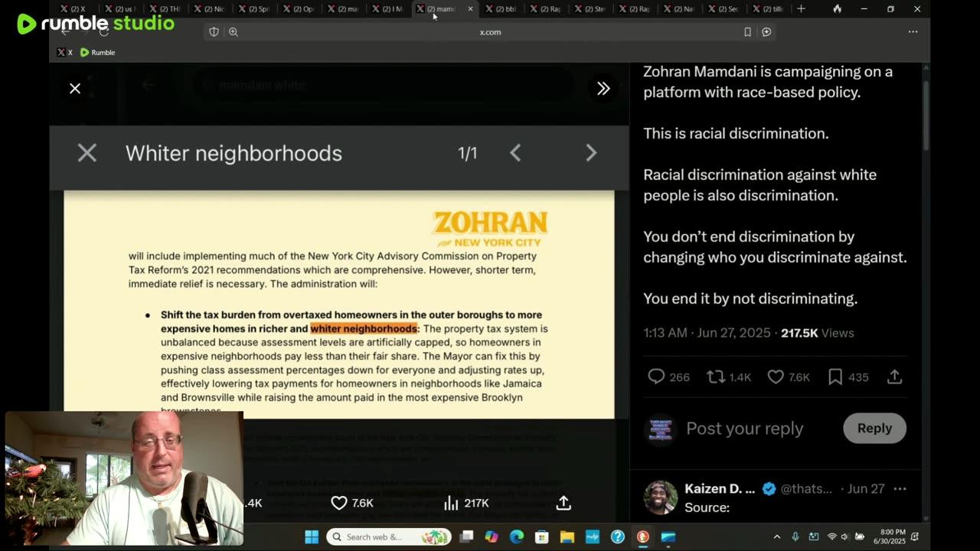Switch to the '(2) Op' tab
This screenshot has height=551, width=980.
(x=301, y=9)
